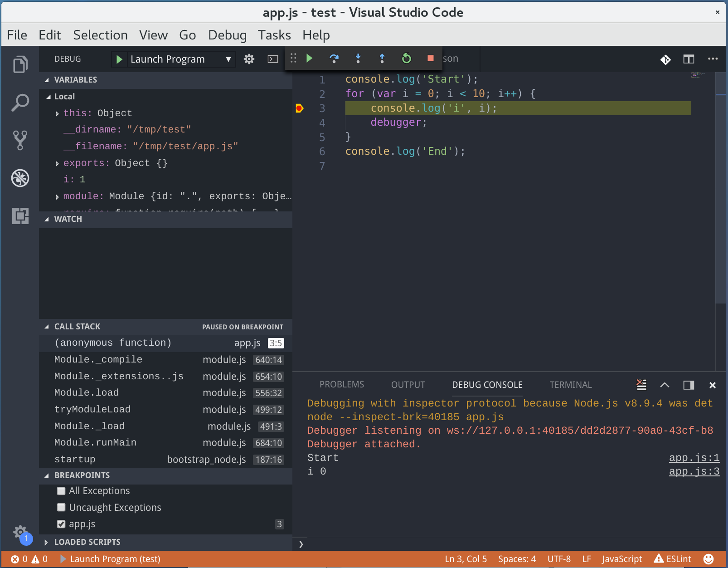Open app.js:1 source link in console
The width and height of the screenshot is (728, 568).
(x=694, y=458)
